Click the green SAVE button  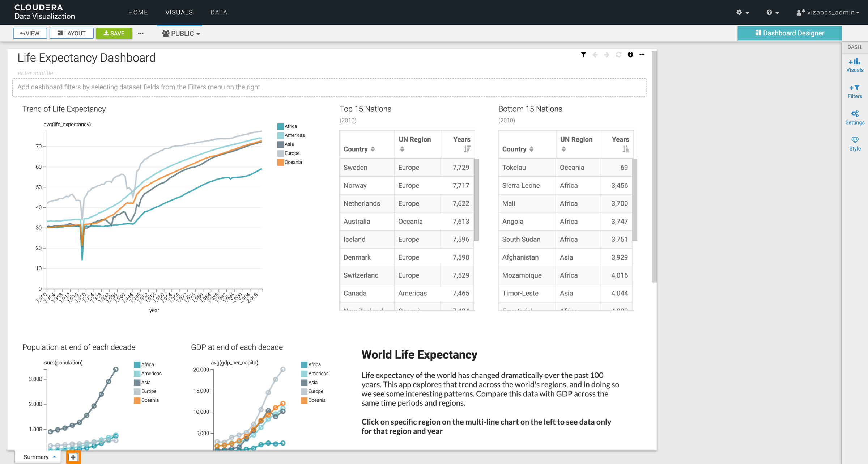coord(114,33)
